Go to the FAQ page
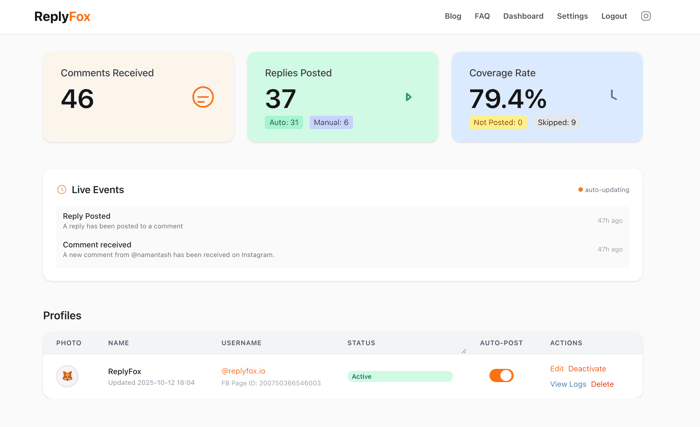Image resolution: width=700 pixels, height=427 pixels. click(x=482, y=16)
